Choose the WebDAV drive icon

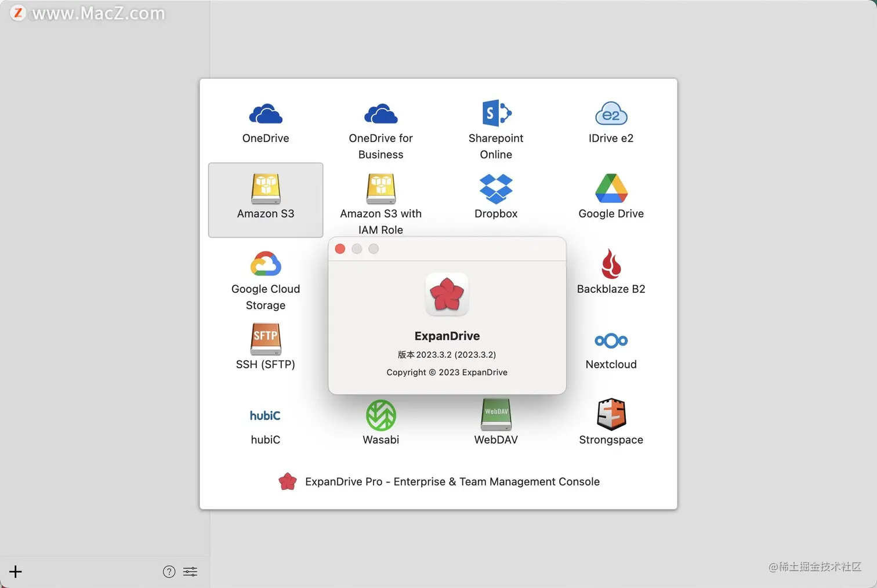point(497,414)
